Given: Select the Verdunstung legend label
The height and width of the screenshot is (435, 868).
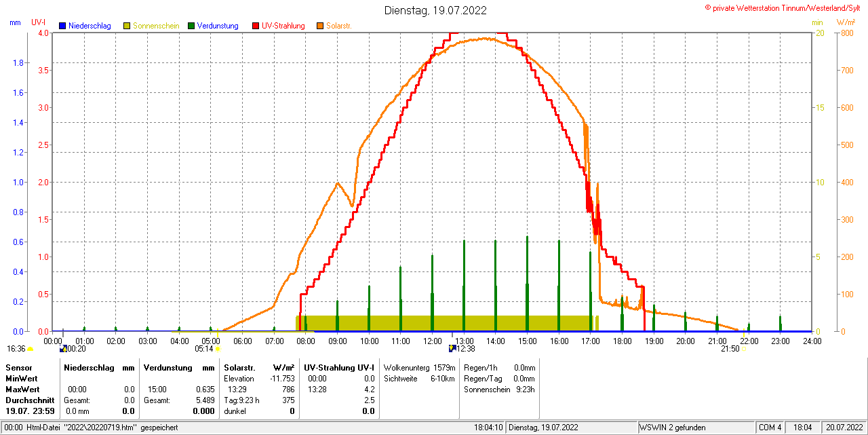Looking at the screenshot, I should 218,26.
